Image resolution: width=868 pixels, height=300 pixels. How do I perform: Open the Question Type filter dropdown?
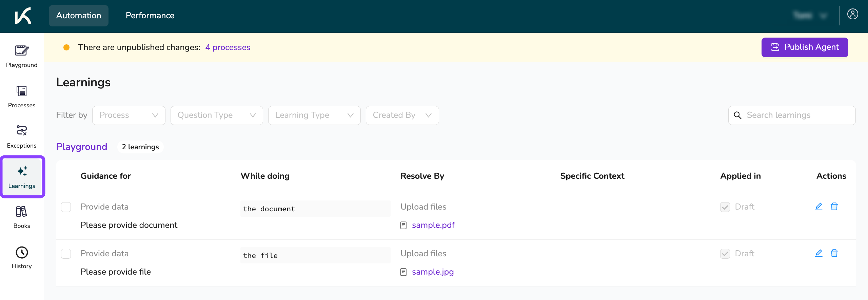click(x=216, y=115)
